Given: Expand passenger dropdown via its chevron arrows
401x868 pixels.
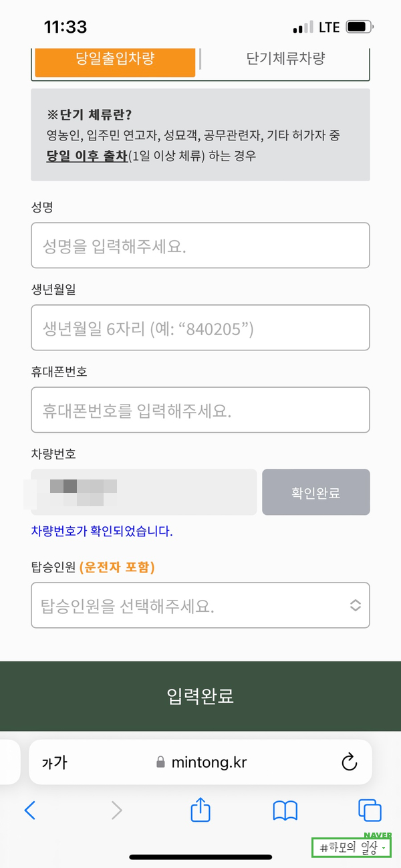Looking at the screenshot, I should [x=356, y=605].
